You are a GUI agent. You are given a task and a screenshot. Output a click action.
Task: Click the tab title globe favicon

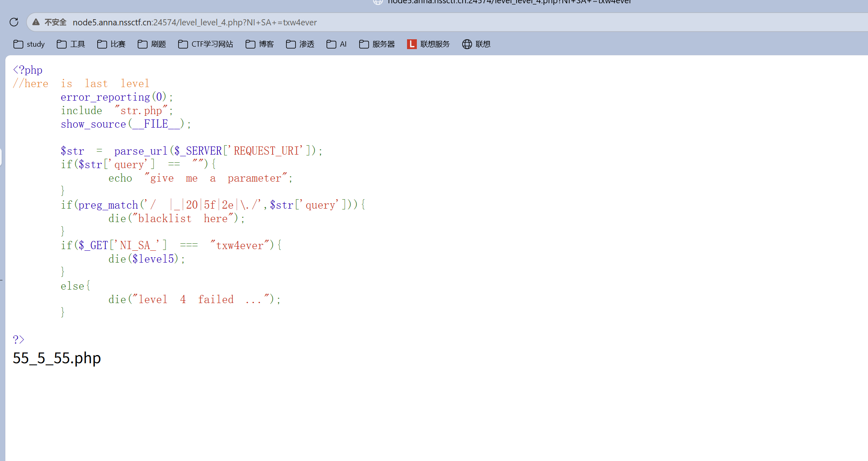coord(378,2)
